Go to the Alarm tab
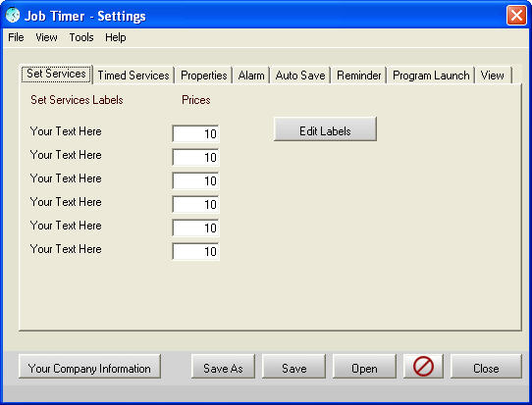Screen dimensions: 532x405 [x=251, y=76]
